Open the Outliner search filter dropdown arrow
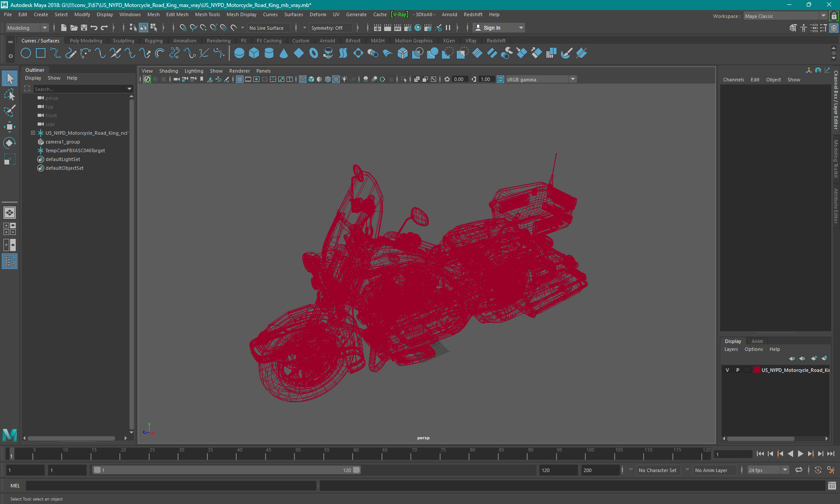 click(129, 89)
